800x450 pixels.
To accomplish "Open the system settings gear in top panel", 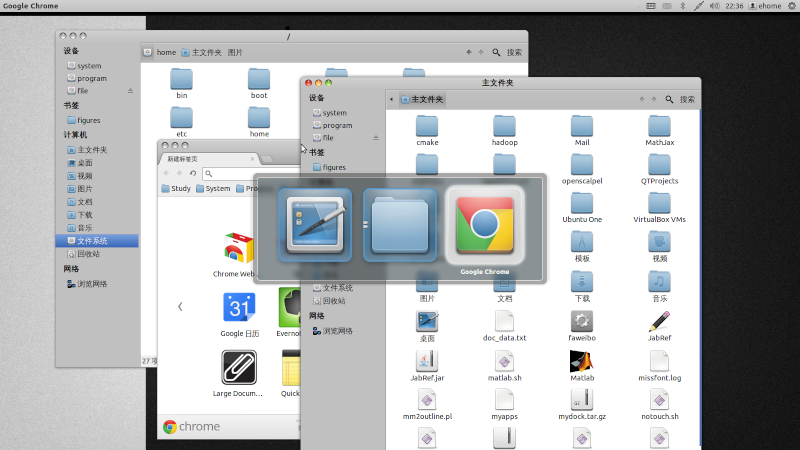I will [x=792, y=6].
